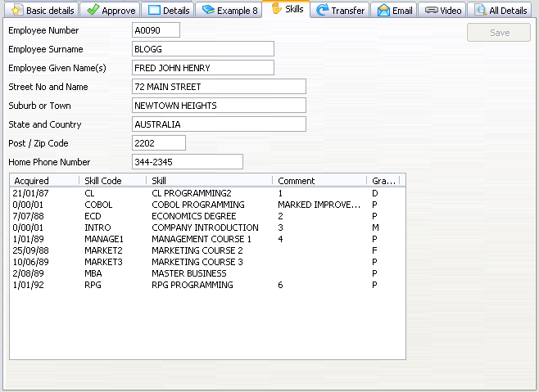The width and height of the screenshot is (539, 392).
Task: Sort by the Acquired column header
Action: coord(45,181)
